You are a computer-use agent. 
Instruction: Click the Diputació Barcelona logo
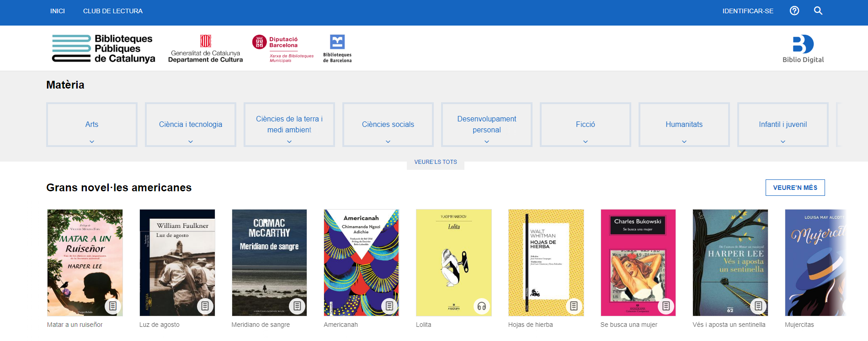click(283, 48)
